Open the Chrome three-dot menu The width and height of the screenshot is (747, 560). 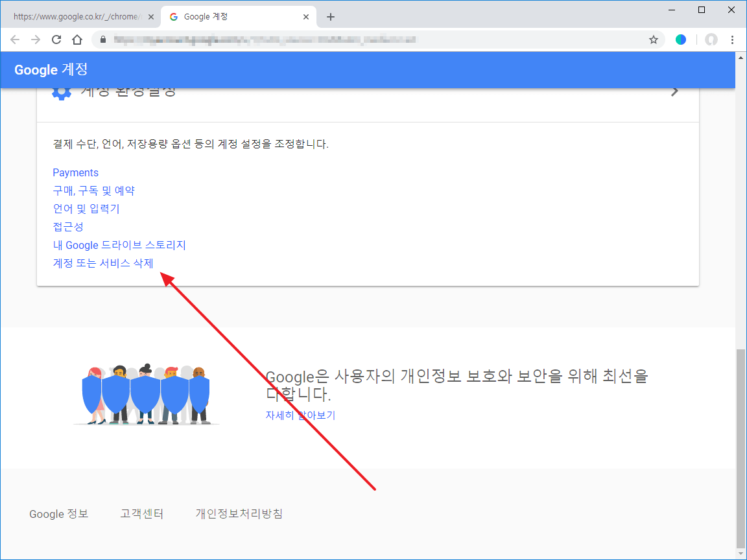click(732, 40)
